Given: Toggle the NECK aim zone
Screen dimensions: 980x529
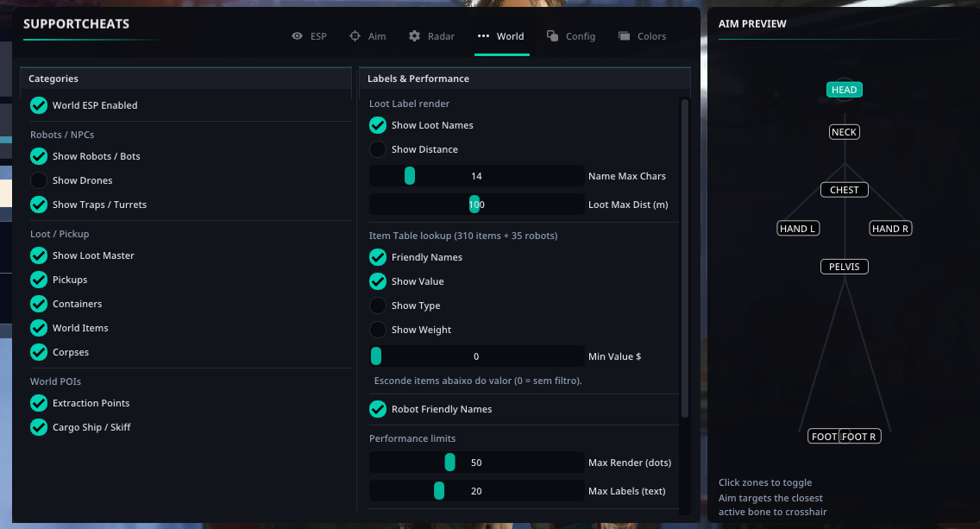Looking at the screenshot, I should (845, 132).
